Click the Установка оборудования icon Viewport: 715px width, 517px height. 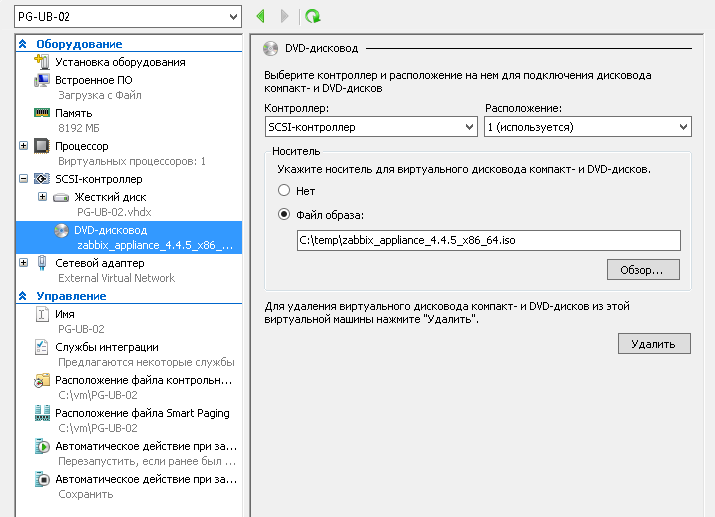[x=42, y=62]
